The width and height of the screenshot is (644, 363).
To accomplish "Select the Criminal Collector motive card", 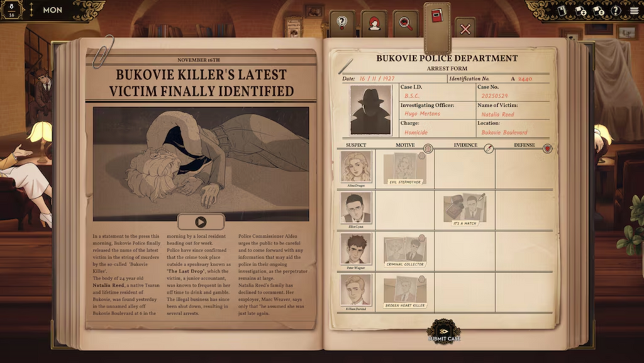I will tap(405, 252).
